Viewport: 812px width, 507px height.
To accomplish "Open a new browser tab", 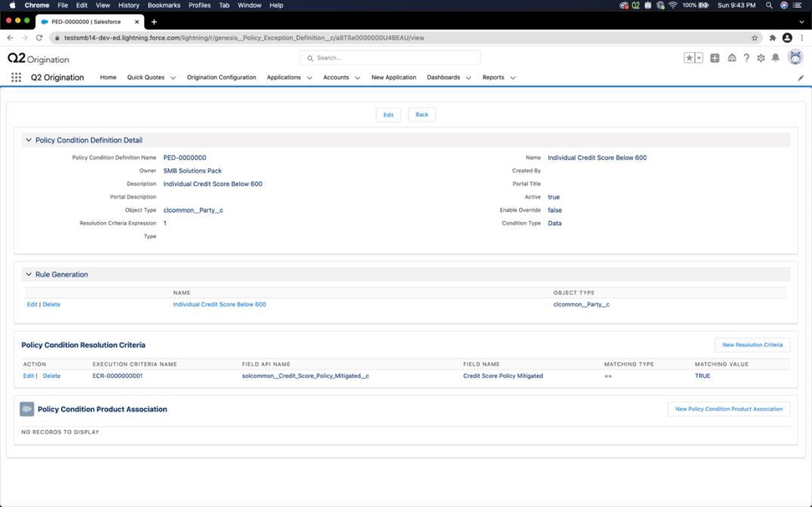I will tap(154, 22).
